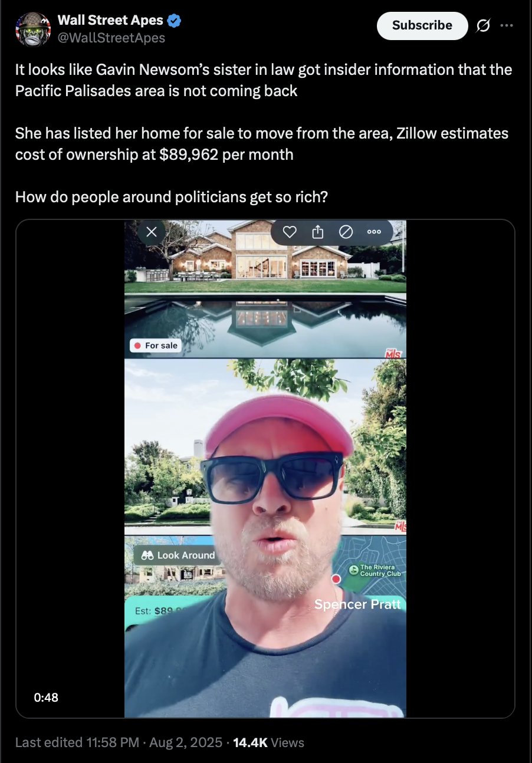Open the @WallStreetApes handle link
Viewport: 532px width, 763px height.
(111, 38)
